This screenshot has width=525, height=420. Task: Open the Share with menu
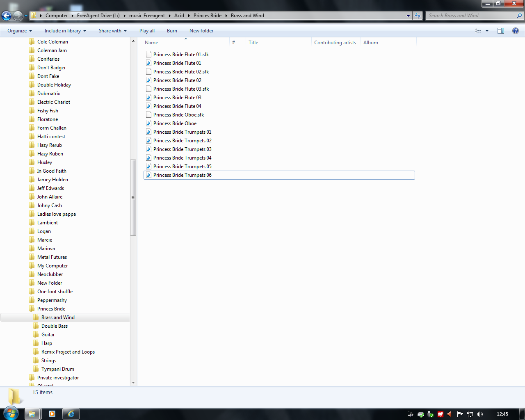click(x=112, y=31)
